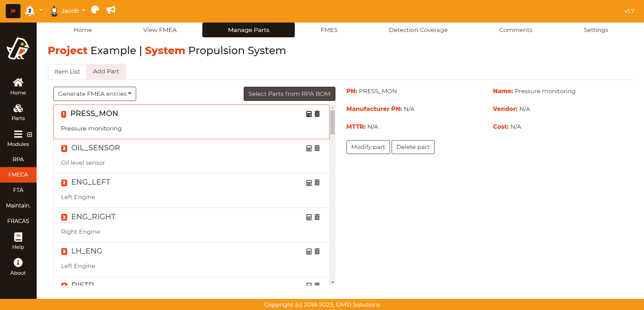Switch to the Add Part tab
Image resolution: width=644 pixels, height=310 pixels.
[x=106, y=71]
